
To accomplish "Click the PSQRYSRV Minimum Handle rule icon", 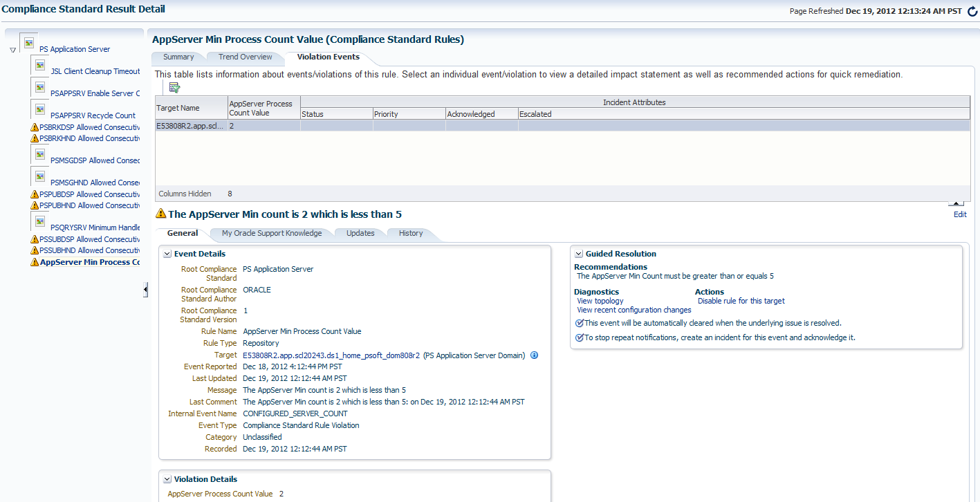I will point(40,221).
